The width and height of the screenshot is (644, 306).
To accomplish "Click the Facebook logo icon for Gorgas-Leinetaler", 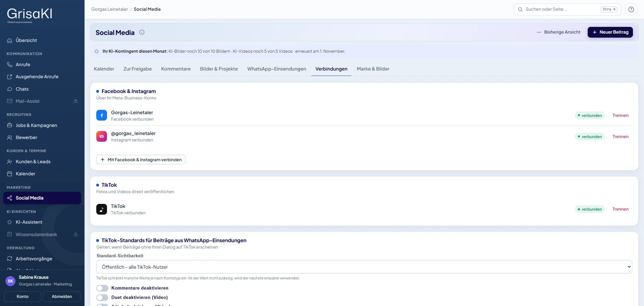I will pos(102,115).
